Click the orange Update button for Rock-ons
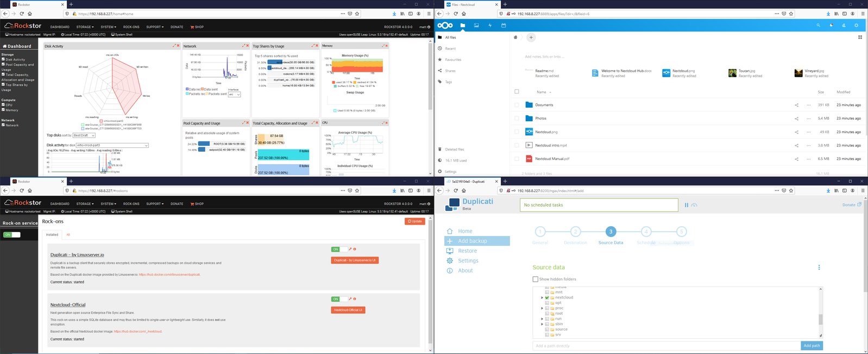 pos(415,221)
